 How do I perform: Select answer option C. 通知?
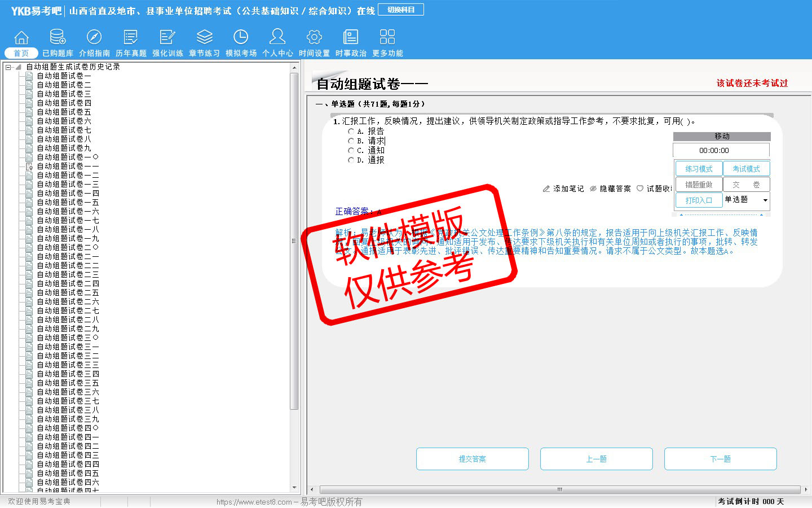tap(351, 151)
